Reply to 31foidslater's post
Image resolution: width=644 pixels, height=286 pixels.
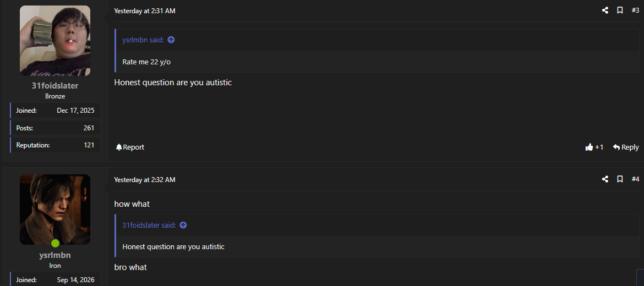pyautogui.click(x=625, y=147)
